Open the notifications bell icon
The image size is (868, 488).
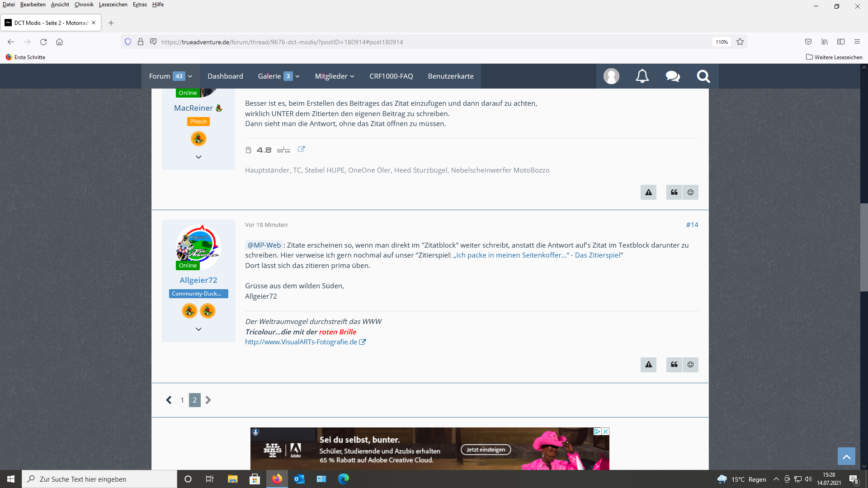tap(642, 76)
